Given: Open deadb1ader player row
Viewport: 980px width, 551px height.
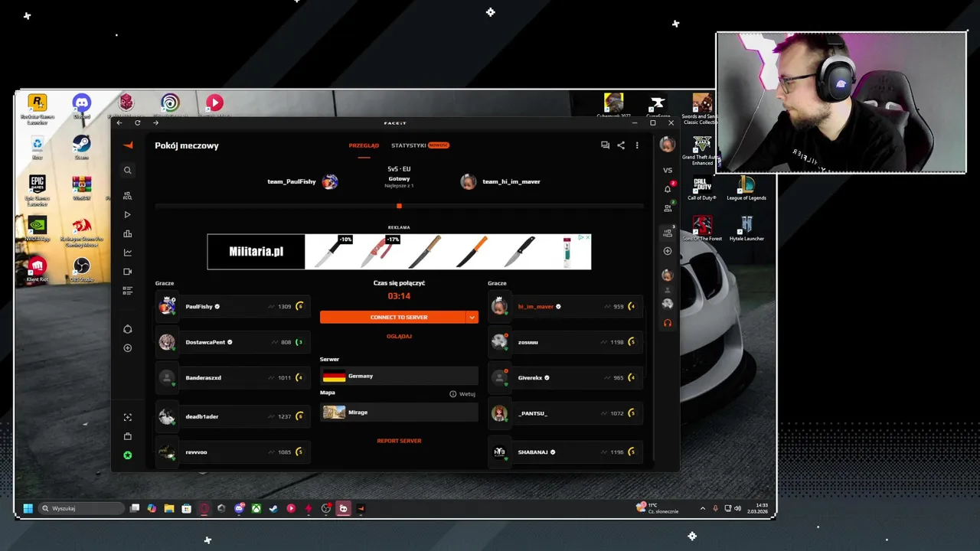Looking at the screenshot, I should [x=232, y=416].
